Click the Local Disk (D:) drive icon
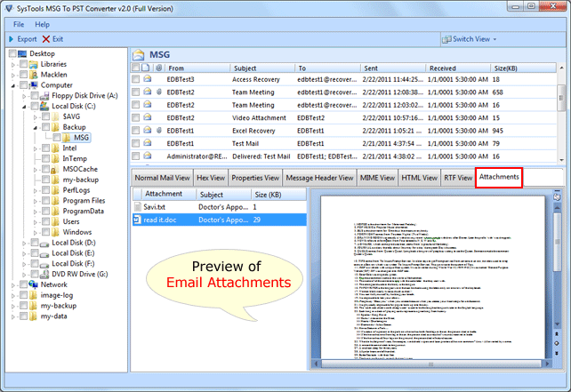This screenshot has width=571, height=392. (44, 244)
